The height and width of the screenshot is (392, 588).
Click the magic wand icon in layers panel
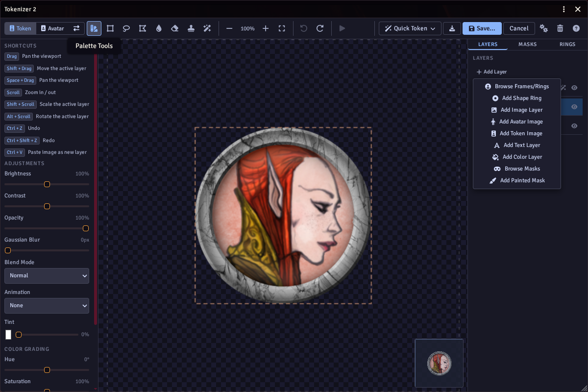click(x=563, y=88)
